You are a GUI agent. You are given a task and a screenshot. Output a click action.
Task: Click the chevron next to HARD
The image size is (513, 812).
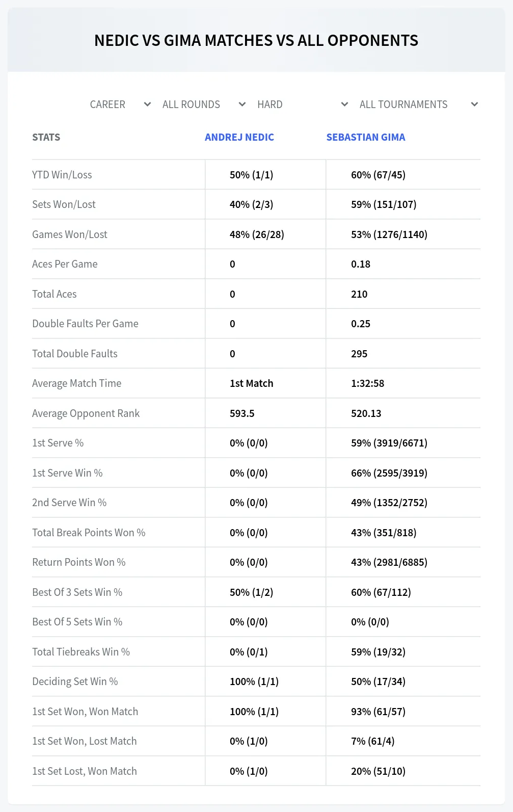point(344,104)
